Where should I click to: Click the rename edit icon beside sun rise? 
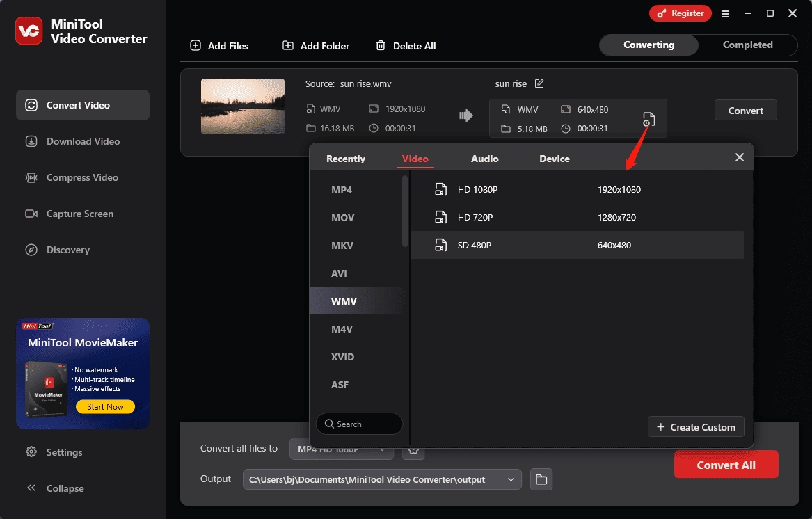tap(539, 83)
